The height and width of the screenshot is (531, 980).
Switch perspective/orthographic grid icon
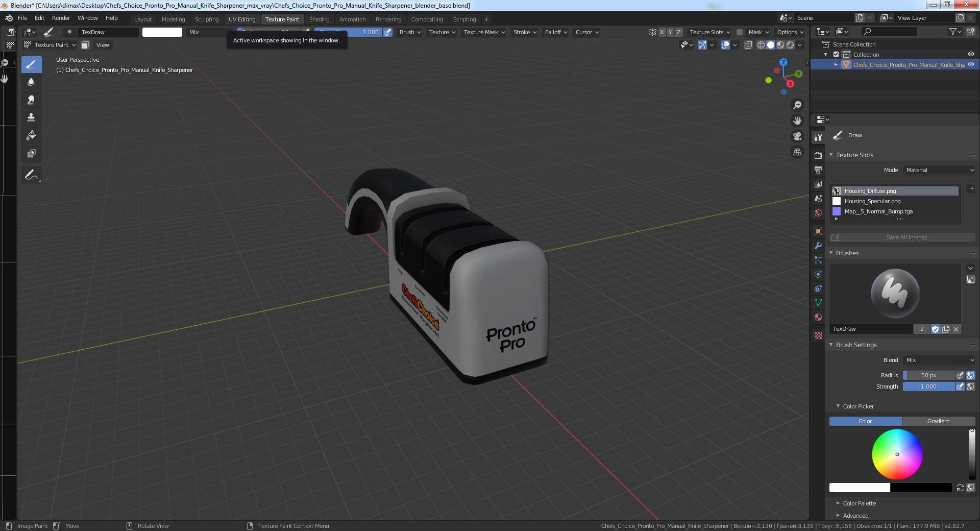(x=797, y=152)
